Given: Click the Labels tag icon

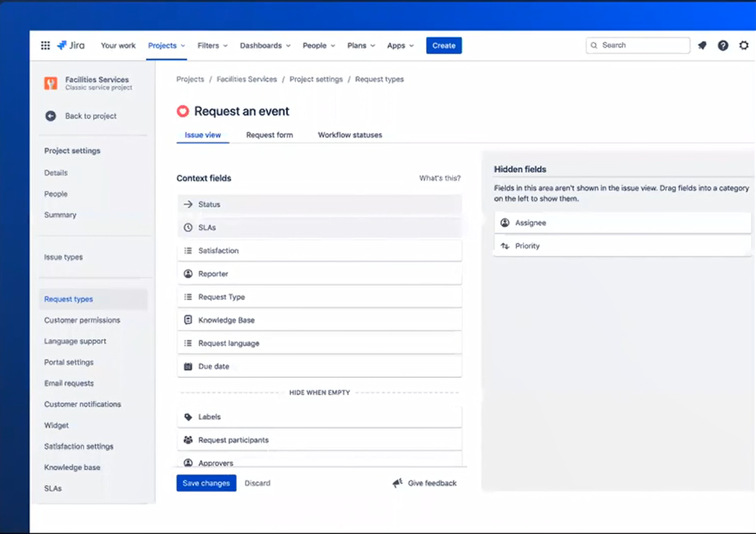Looking at the screenshot, I should coord(188,417).
